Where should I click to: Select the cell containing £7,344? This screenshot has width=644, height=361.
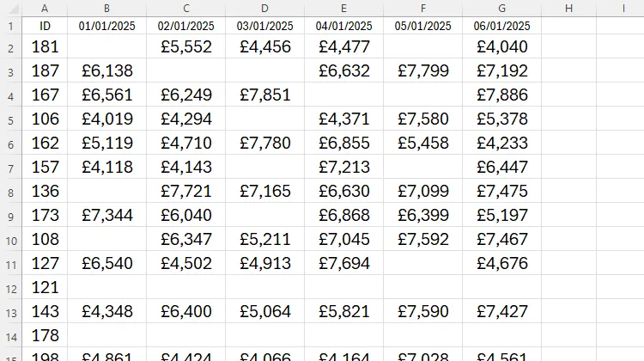point(106,215)
